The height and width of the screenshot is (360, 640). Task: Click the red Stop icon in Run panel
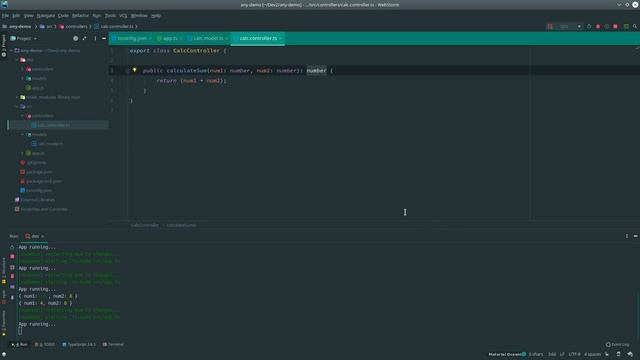coord(12,256)
